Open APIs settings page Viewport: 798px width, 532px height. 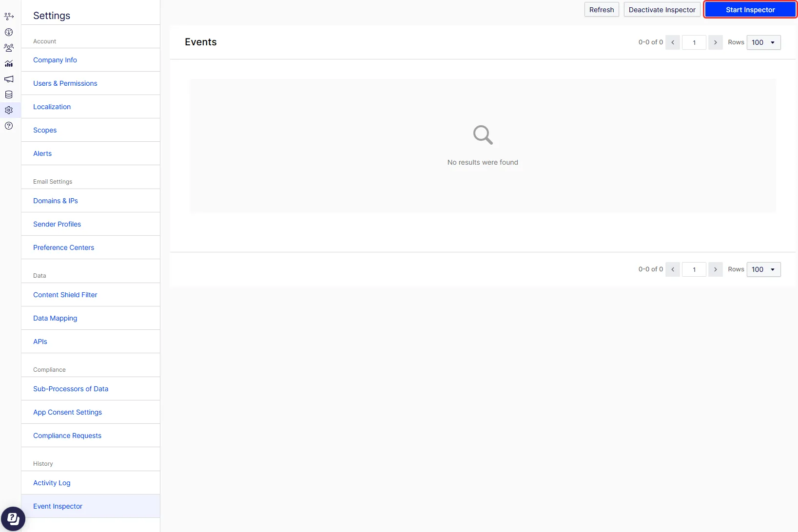[91, 342]
